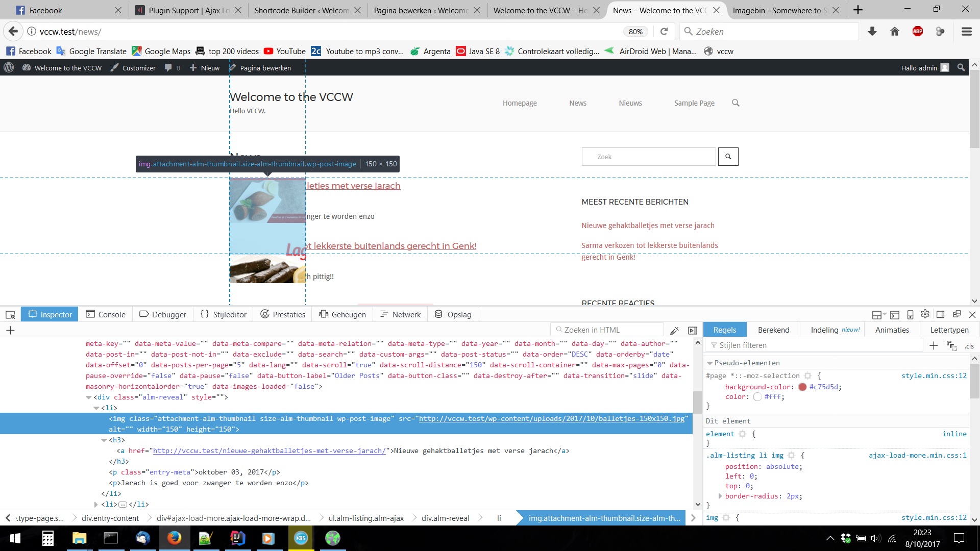Collapse the rules sidebar pane icon
980x551 pixels.
(693, 330)
